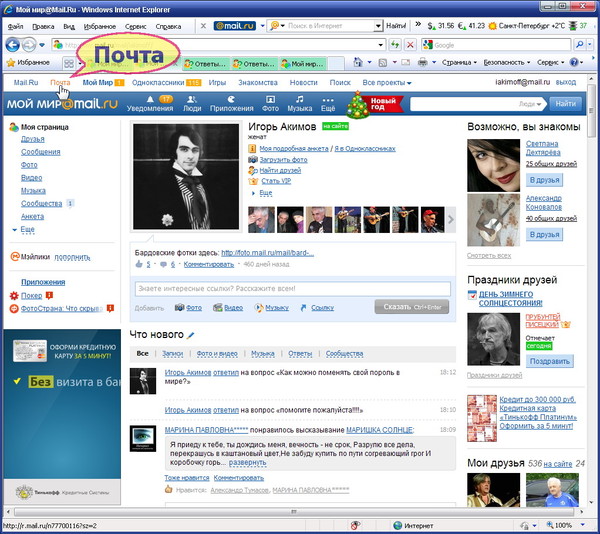Click Игорь Акимов main profile photo
600x534 pixels.
186,176
